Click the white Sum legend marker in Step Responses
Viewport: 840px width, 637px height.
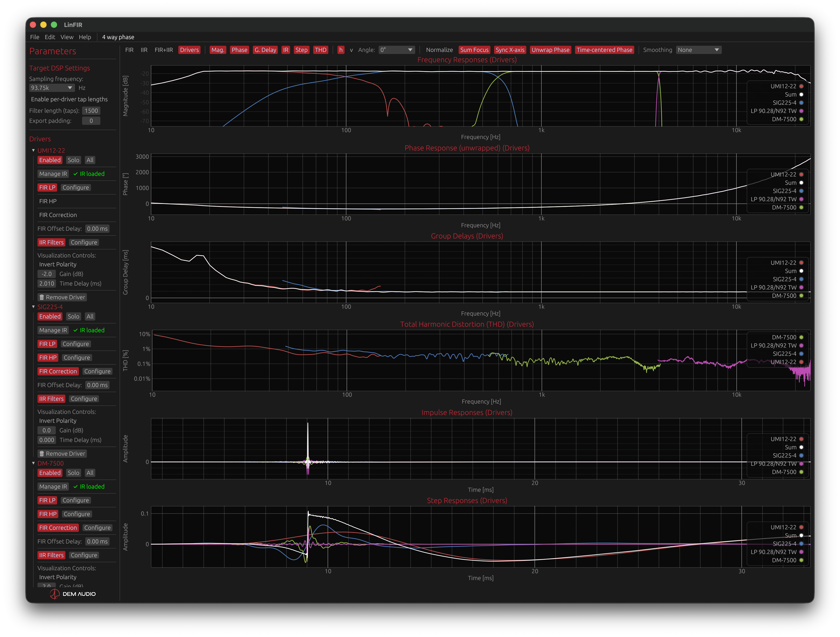coord(801,535)
